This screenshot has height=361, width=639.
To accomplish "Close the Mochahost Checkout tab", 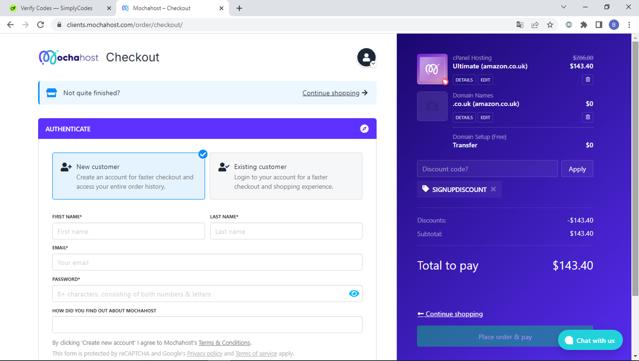I will (x=221, y=8).
